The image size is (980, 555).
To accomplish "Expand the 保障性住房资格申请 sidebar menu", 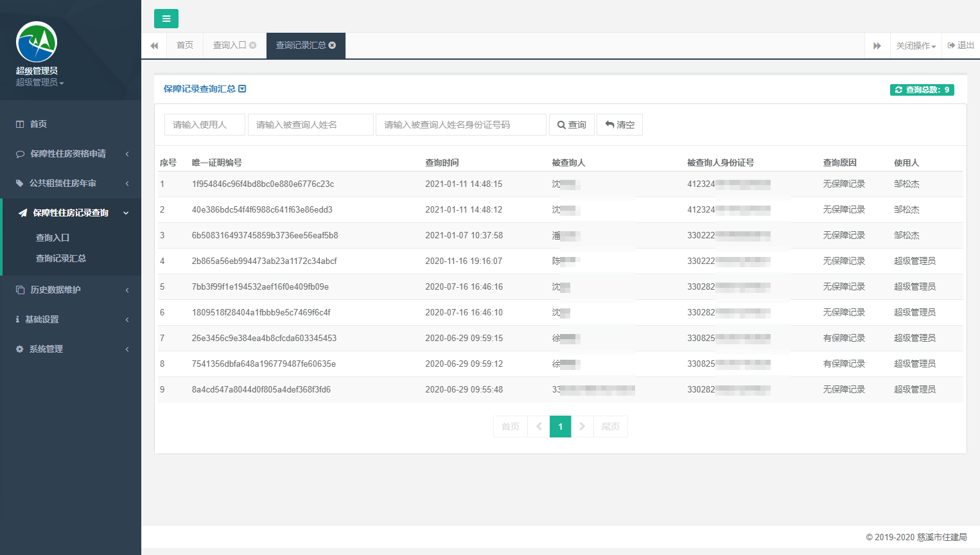I will pyautogui.click(x=71, y=154).
